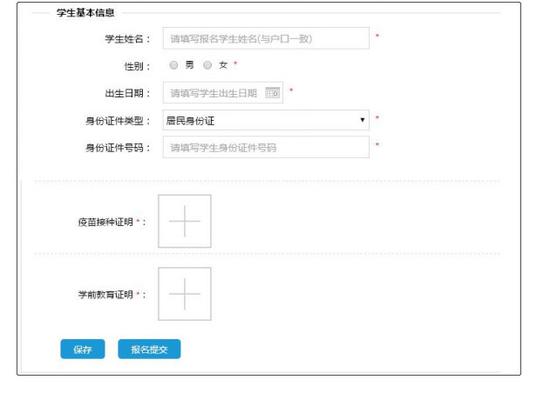Select the 男 radio button
Image resolution: width=550 pixels, height=393 pixels.
174,65
